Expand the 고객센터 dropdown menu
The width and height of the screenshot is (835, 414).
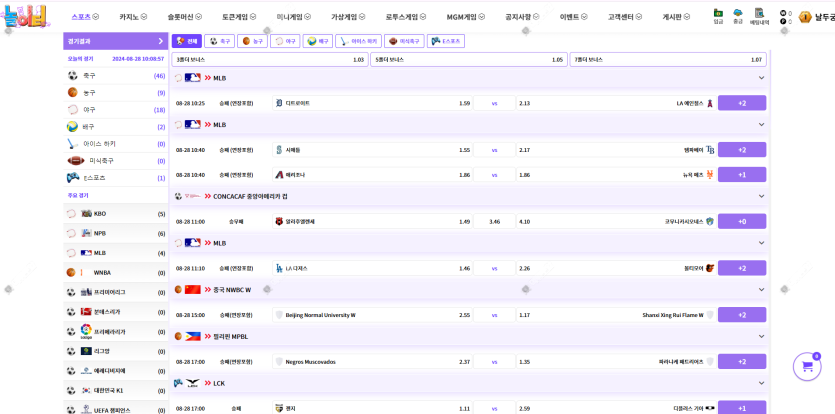point(625,17)
